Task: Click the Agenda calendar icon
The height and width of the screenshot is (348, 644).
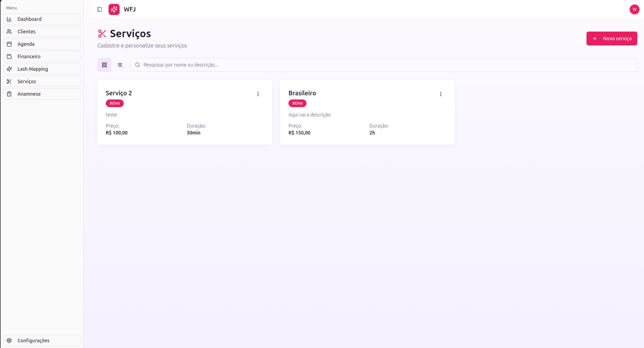Action: [x=9, y=44]
